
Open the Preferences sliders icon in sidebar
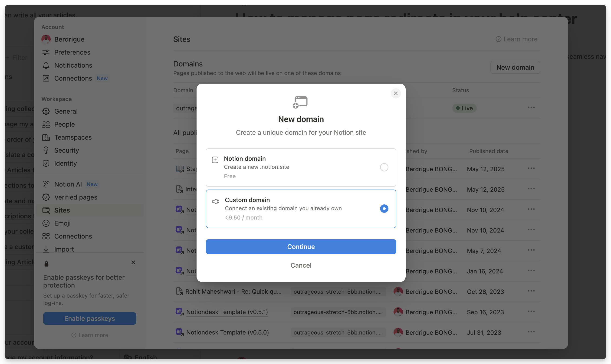click(46, 52)
